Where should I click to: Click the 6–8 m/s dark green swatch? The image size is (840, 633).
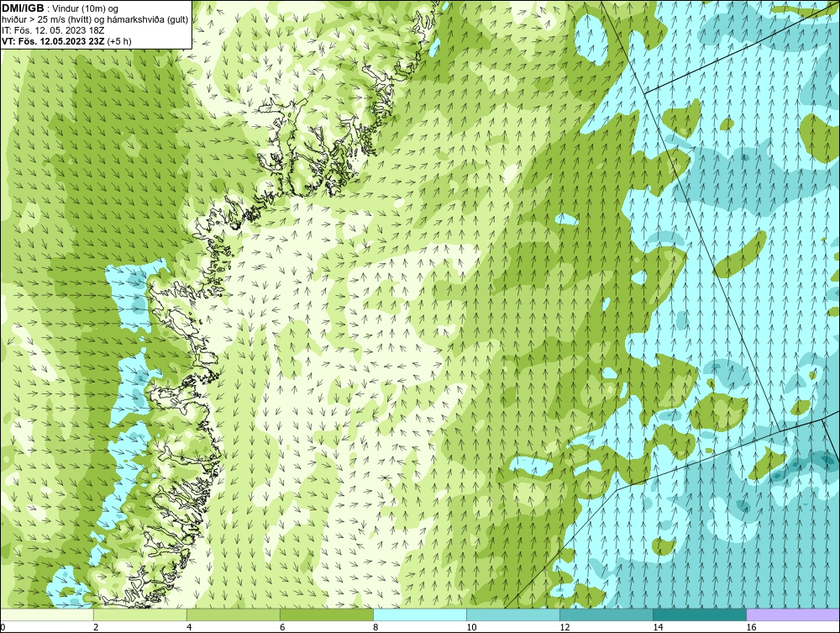click(x=326, y=615)
